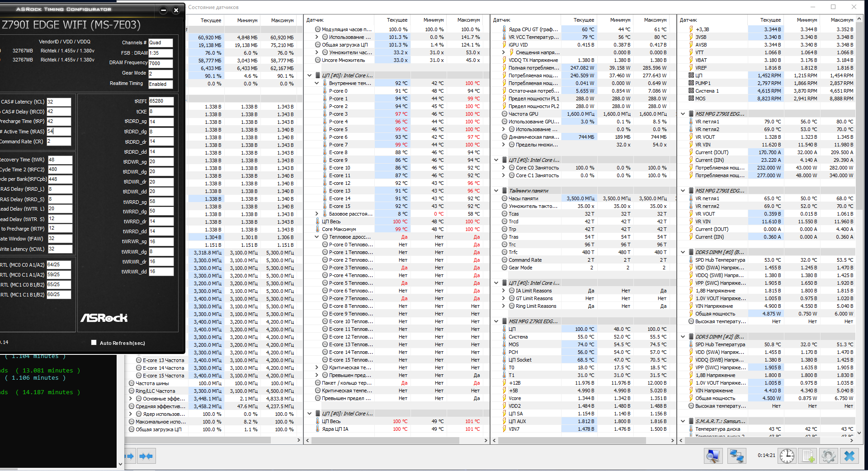This screenshot has width=868, height=471.
Task: Click the circle icon beside Ring/LLC Частота
Action: 132,391
